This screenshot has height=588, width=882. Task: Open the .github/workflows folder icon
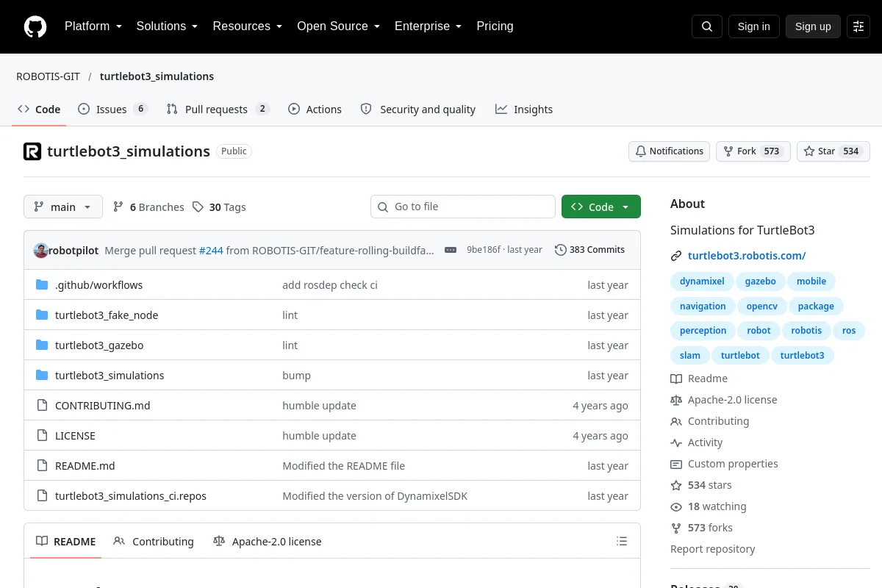point(42,285)
